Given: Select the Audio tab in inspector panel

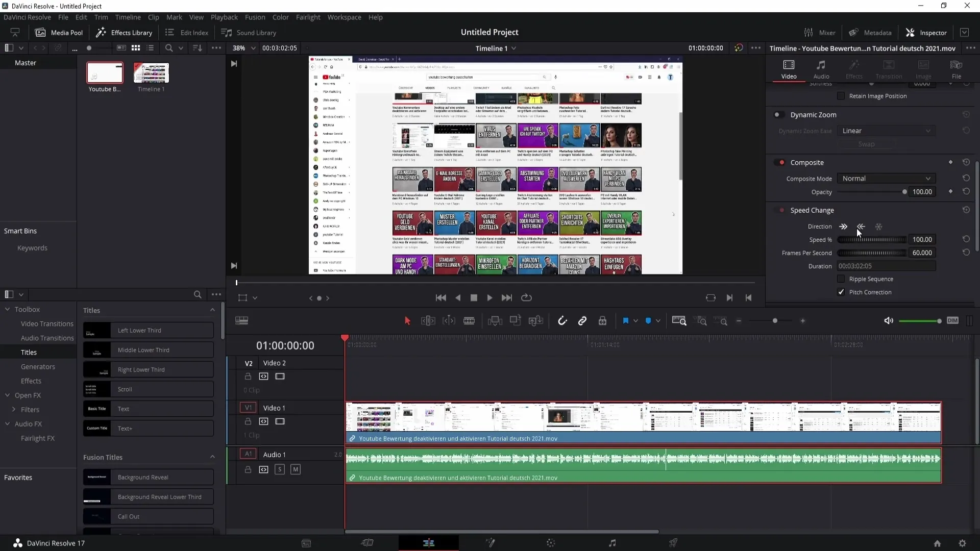Looking at the screenshot, I should click(822, 67).
